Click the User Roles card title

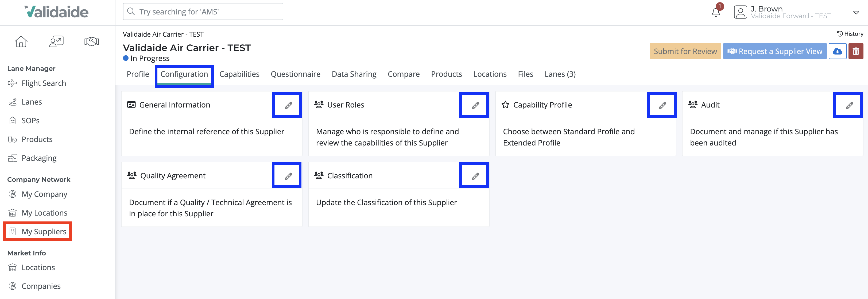click(x=346, y=105)
